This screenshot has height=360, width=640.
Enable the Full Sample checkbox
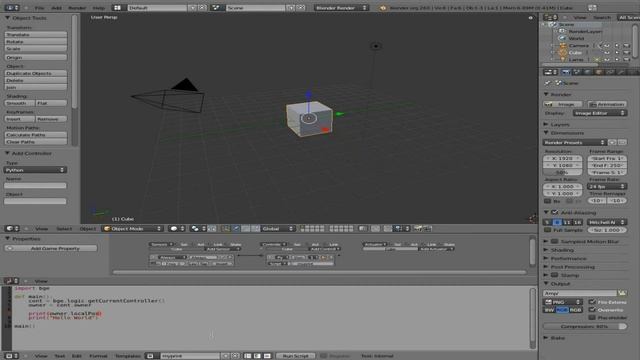pos(548,230)
